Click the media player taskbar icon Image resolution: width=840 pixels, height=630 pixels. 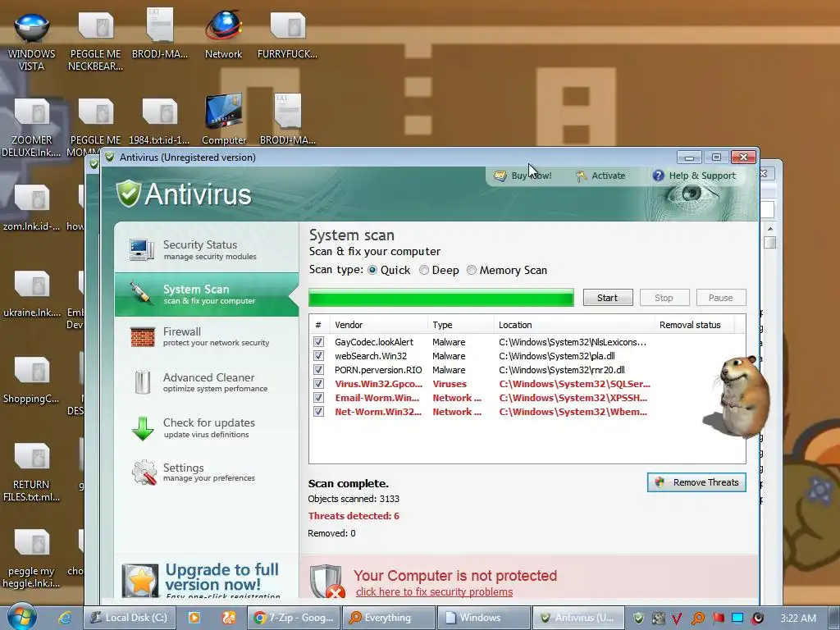(x=194, y=618)
